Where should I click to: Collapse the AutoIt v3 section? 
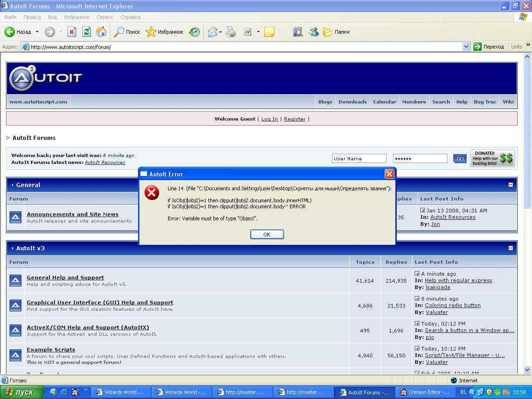511,248
